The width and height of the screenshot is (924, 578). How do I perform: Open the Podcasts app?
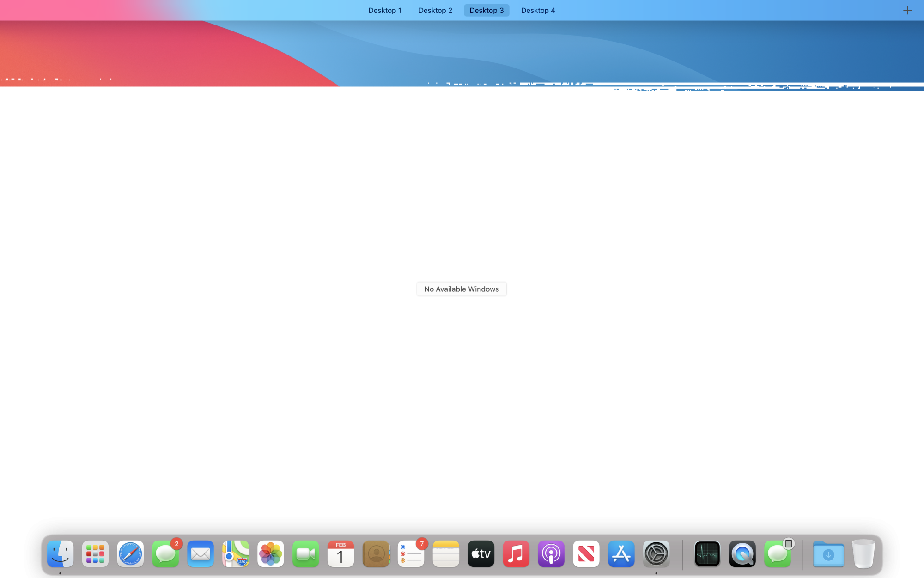pyautogui.click(x=551, y=553)
